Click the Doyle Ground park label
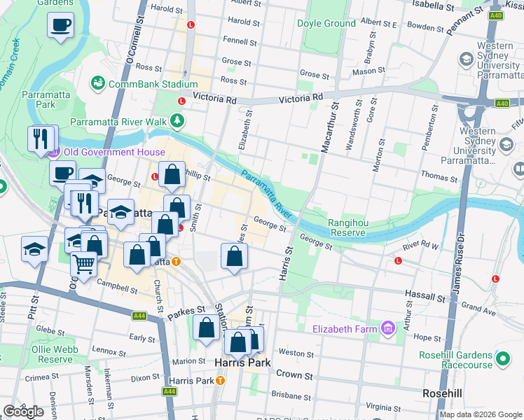The width and height of the screenshot is (524, 420). pyautogui.click(x=326, y=23)
